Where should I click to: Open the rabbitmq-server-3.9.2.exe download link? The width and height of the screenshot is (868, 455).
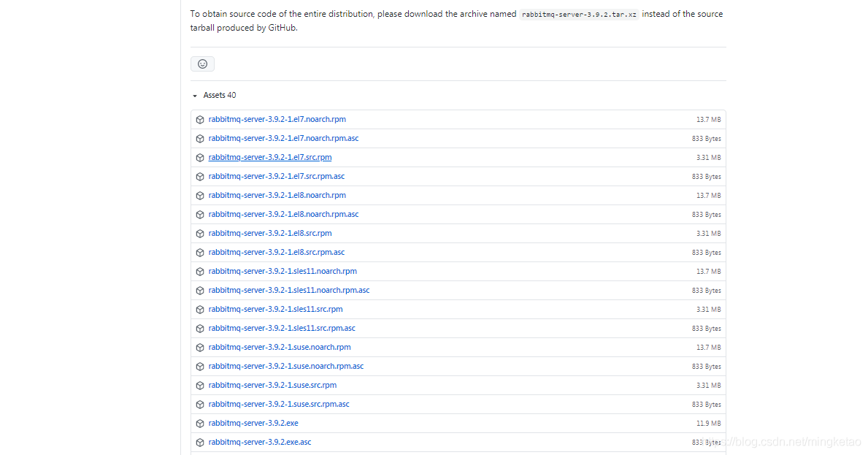(x=253, y=423)
